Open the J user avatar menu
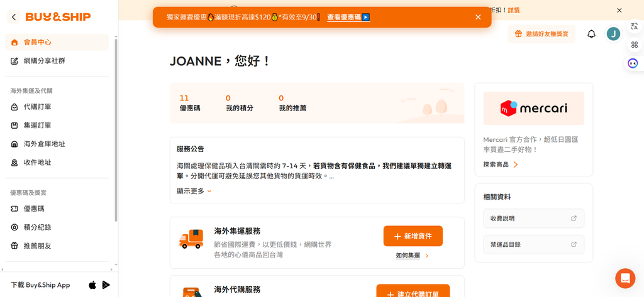This screenshot has height=297, width=644. 614,34
